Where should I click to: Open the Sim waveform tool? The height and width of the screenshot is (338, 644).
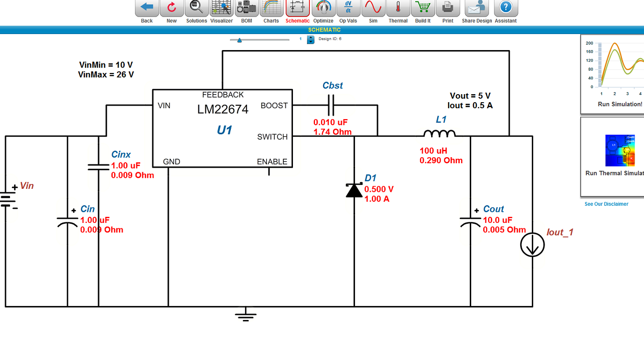373,9
